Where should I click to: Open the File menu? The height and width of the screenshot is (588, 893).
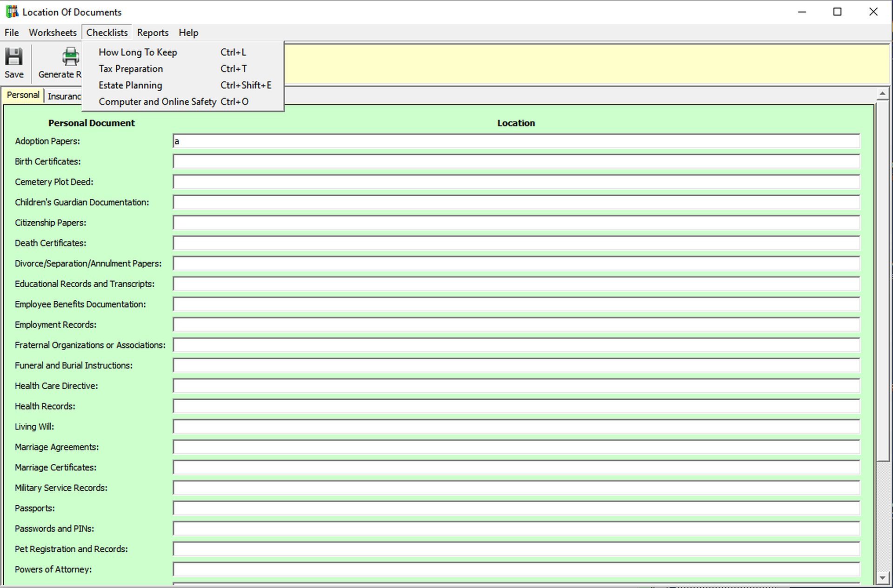click(x=12, y=33)
